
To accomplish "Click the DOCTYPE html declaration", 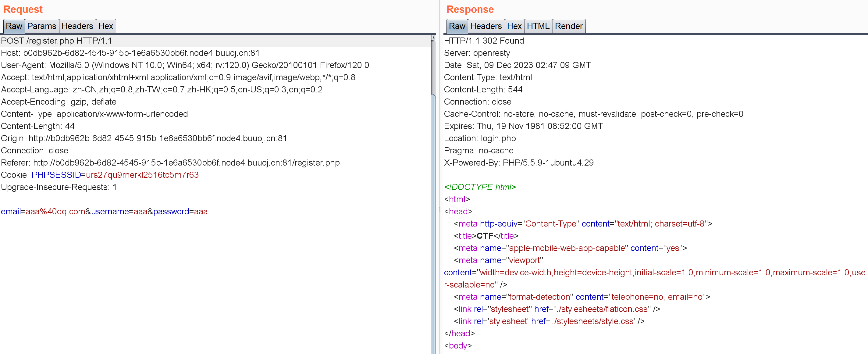I will tap(480, 187).
